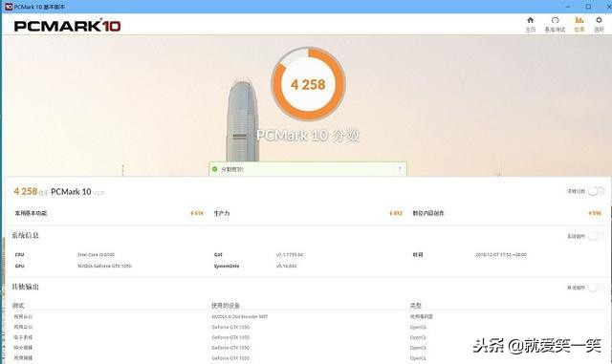Minimize the PCMark 10 window
The image size is (612, 364).
pyautogui.click(x=568, y=7)
